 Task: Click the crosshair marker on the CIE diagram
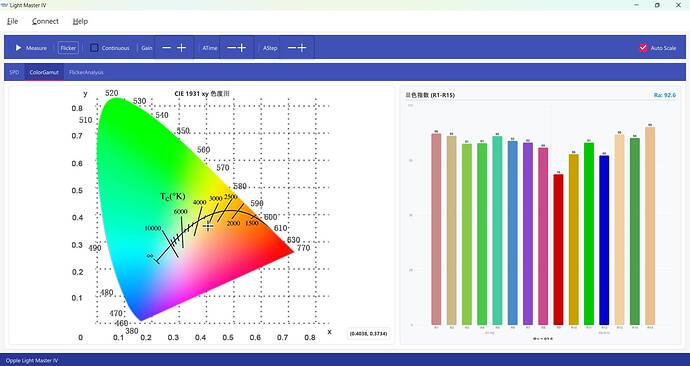208,226
